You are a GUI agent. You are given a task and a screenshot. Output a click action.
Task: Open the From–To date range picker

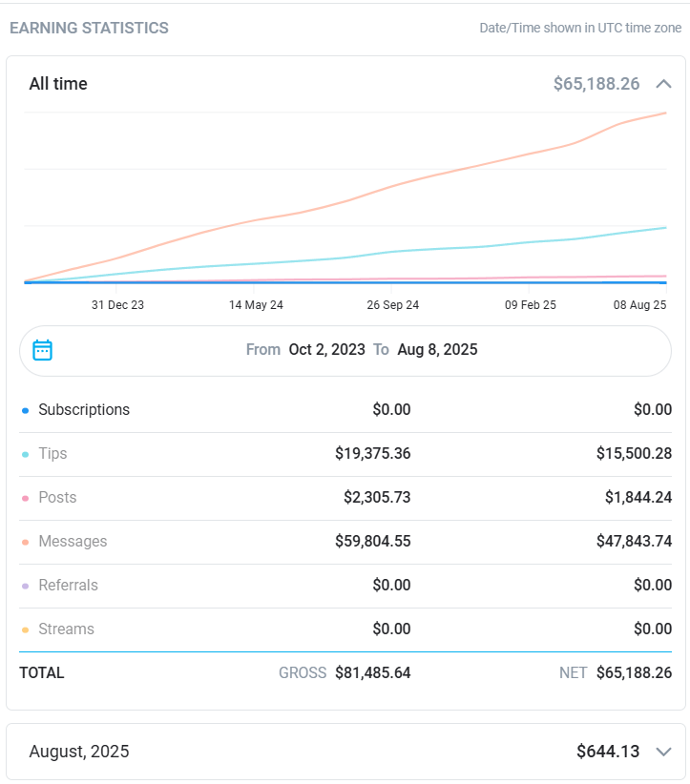[x=361, y=350]
